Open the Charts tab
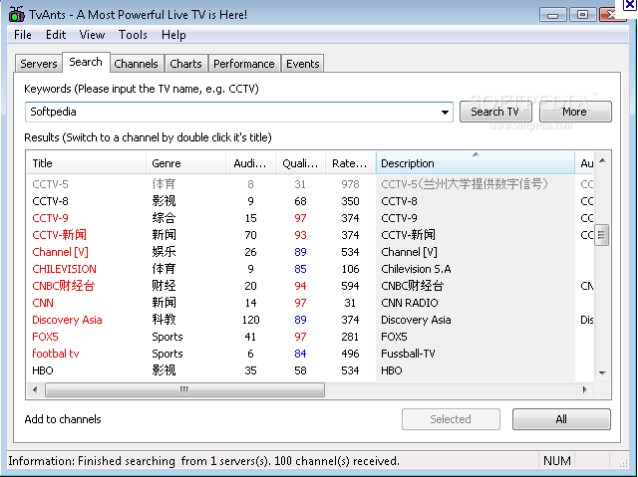Image resolution: width=638 pixels, height=477 pixels. click(185, 64)
